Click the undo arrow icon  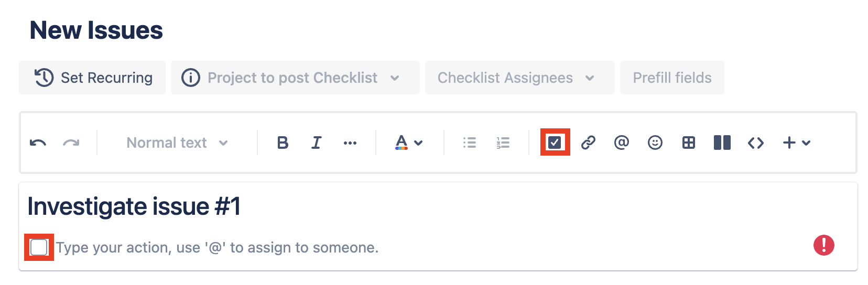(x=38, y=142)
